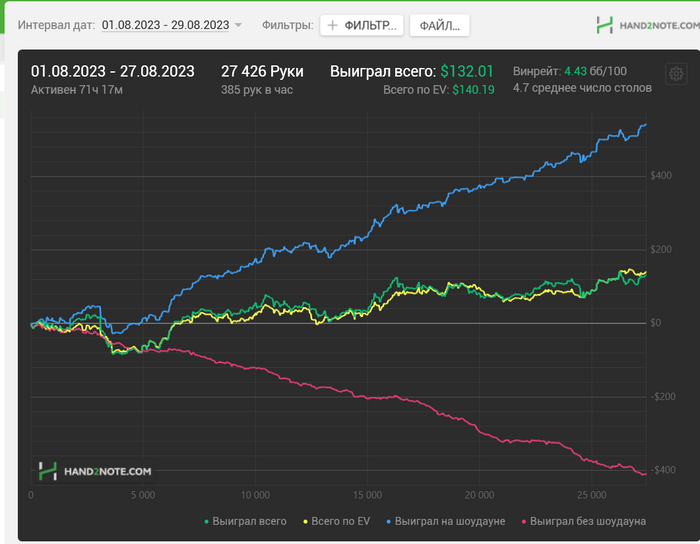Screen dimensions: 700x544
Task: Click the 27 426 Руки hand count
Action: coord(262,71)
